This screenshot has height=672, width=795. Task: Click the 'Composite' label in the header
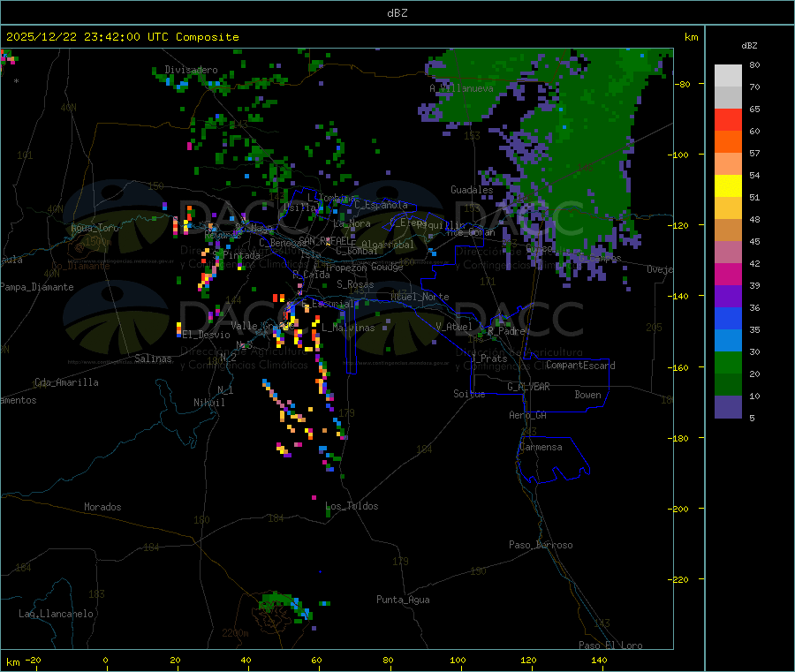[208, 37]
